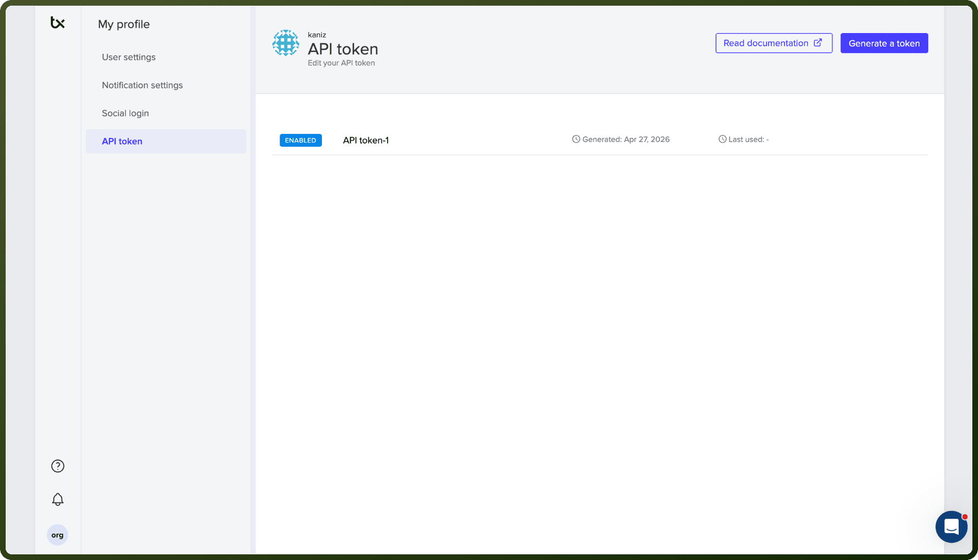Image resolution: width=978 pixels, height=560 pixels.
Task: Click the kaniz username label
Action: [317, 35]
